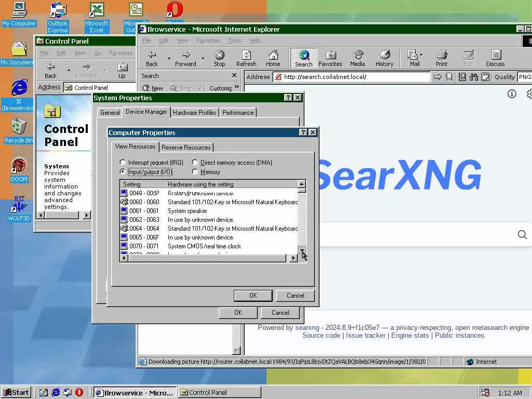Open the View menu in Control Panel window
Screen dimensions: 532x399
80,53
